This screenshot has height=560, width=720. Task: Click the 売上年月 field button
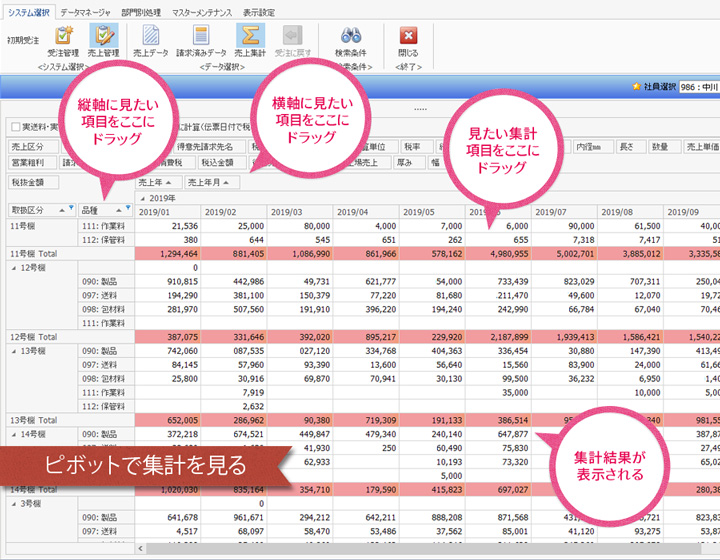tap(213, 183)
